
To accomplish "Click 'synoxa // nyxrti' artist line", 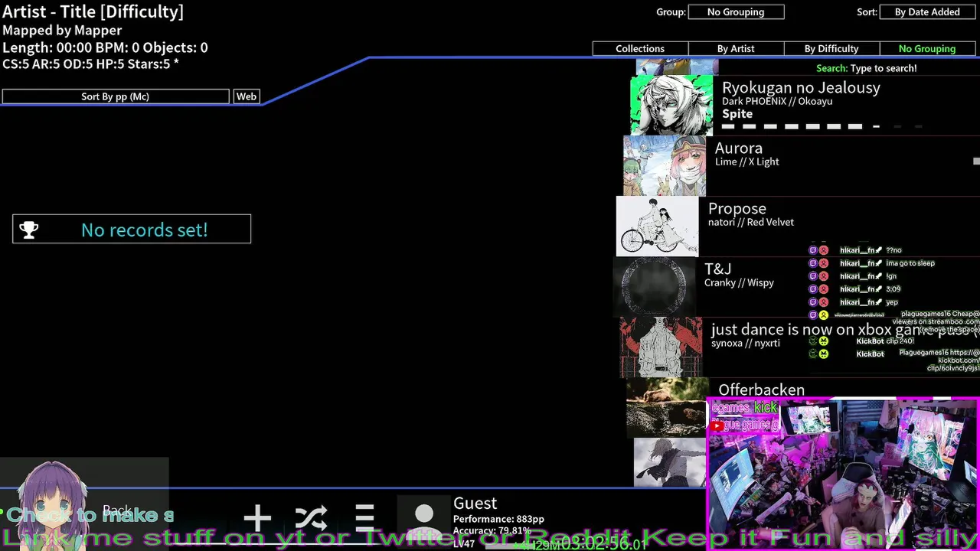I will [x=746, y=343].
